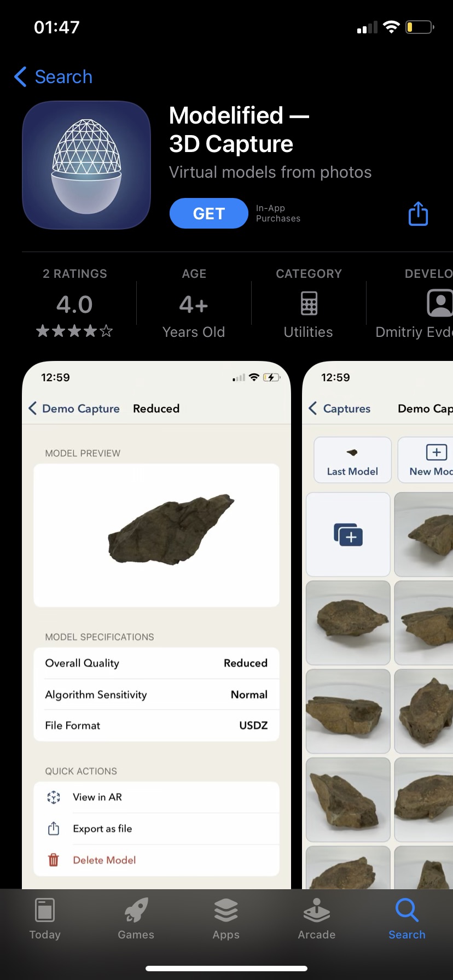Select the Search tab in bottom bar

pyautogui.click(x=406, y=919)
